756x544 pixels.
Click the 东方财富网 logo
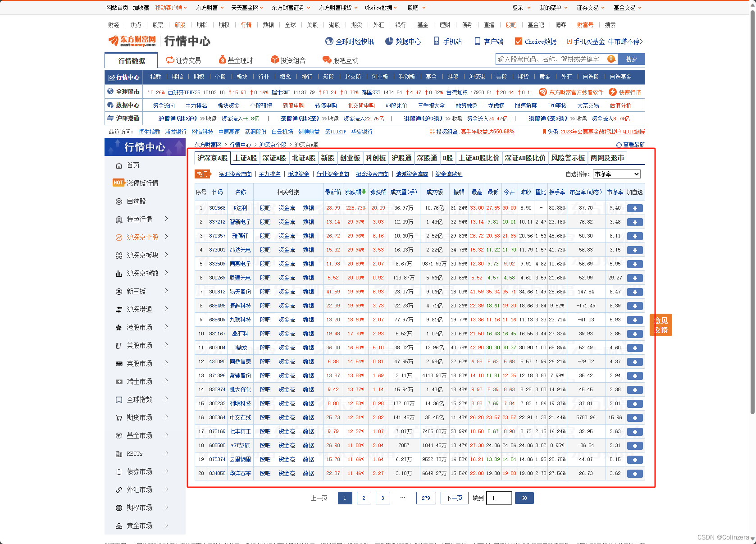tap(132, 41)
